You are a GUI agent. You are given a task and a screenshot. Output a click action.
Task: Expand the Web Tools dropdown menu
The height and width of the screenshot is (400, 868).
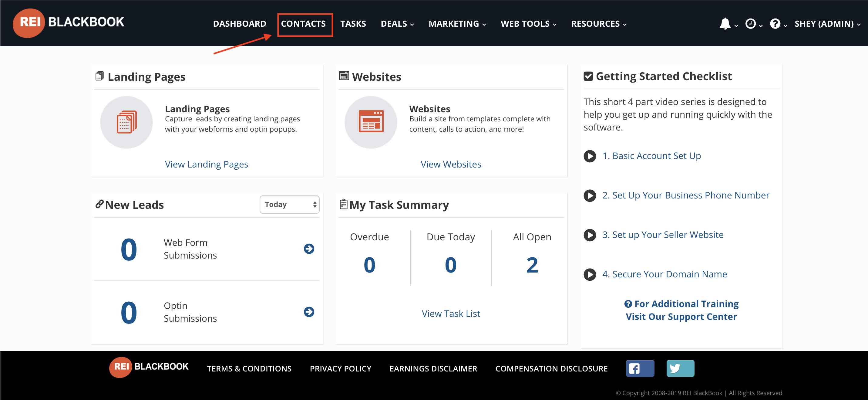[528, 24]
